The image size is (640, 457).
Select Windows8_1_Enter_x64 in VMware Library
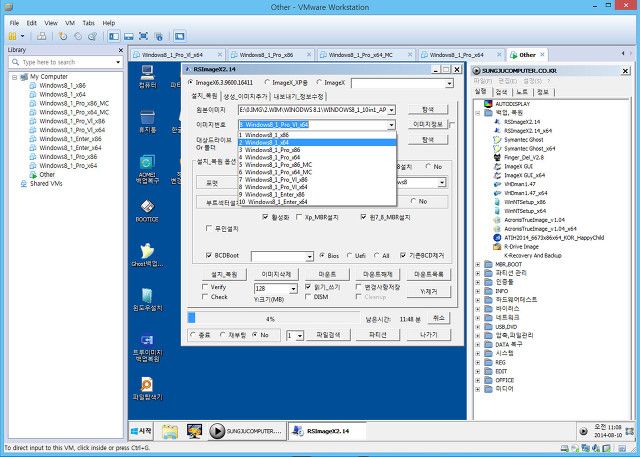70,148
